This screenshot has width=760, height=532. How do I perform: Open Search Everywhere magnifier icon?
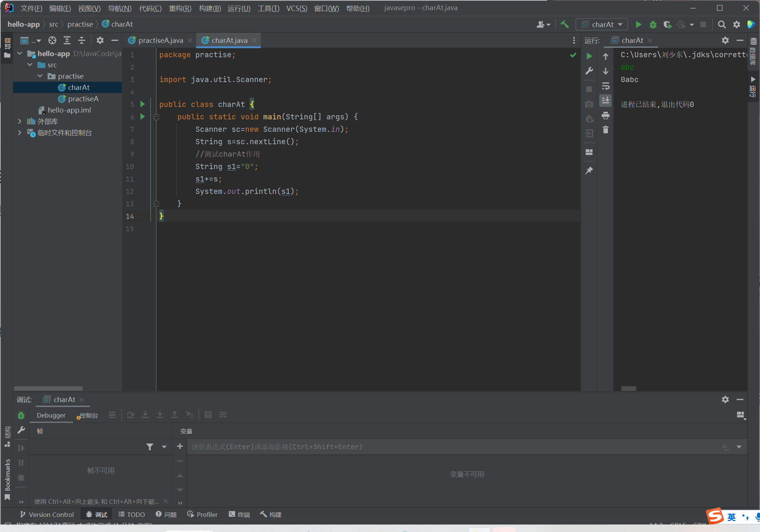point(722,24)
